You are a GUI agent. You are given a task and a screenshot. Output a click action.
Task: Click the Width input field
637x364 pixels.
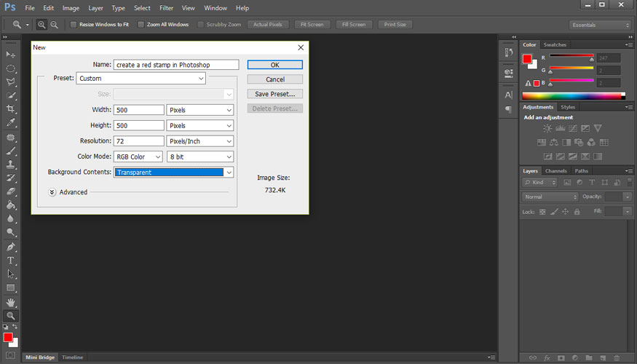pos(138,110)
